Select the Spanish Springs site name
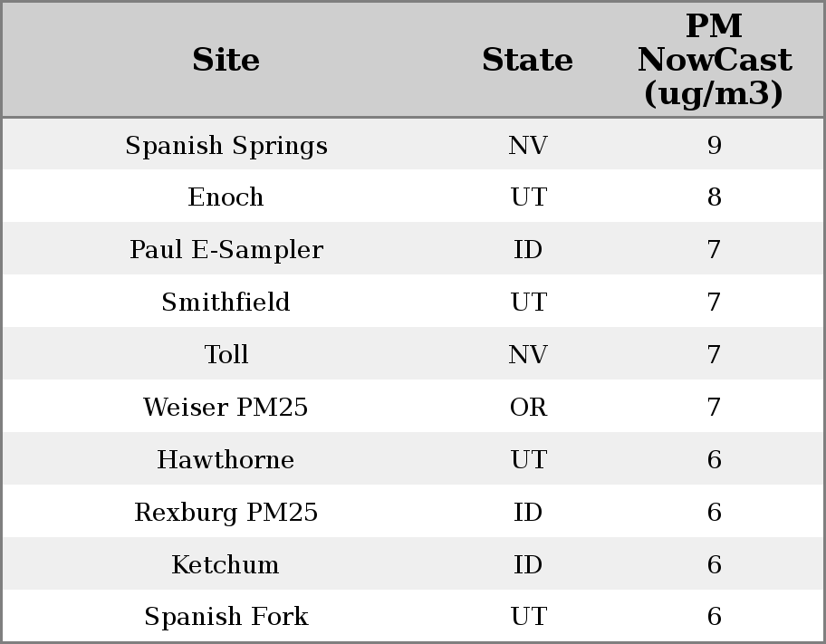The height and width of the screenshot is (644, 826). point(226,146)
